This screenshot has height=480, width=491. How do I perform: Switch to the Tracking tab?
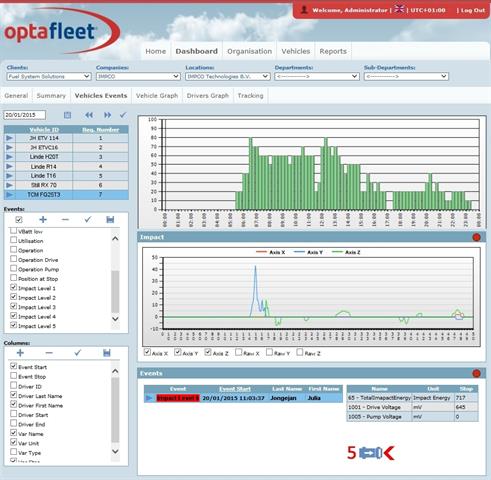click(250, 96)
